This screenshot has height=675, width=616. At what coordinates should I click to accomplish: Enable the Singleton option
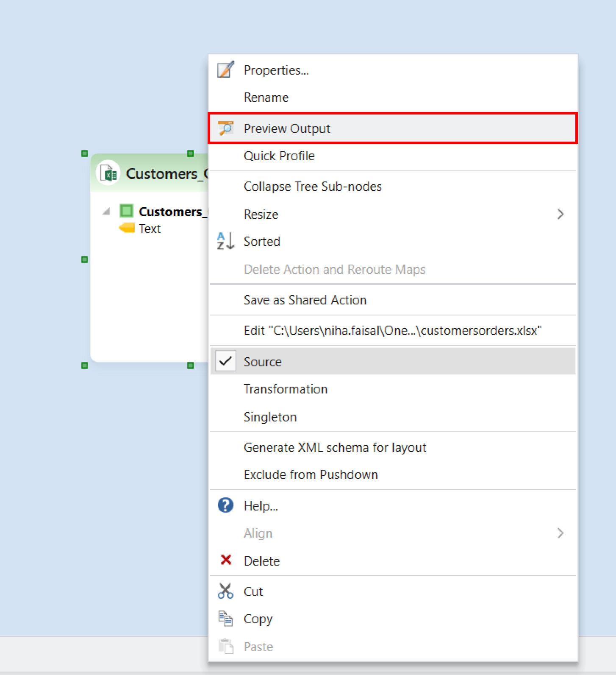[x=270, y=417]
